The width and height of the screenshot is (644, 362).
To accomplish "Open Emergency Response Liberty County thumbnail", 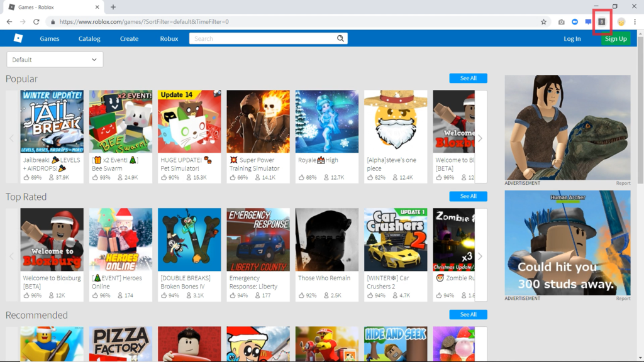I will point(258,239).
